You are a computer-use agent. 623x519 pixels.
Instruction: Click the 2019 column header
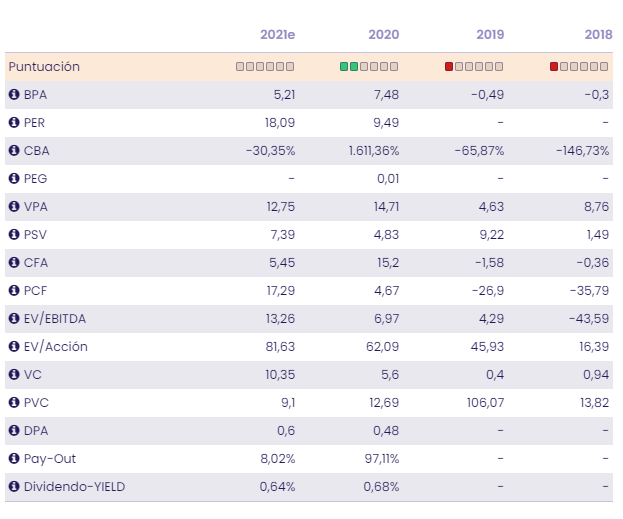(x=489, y=35)
